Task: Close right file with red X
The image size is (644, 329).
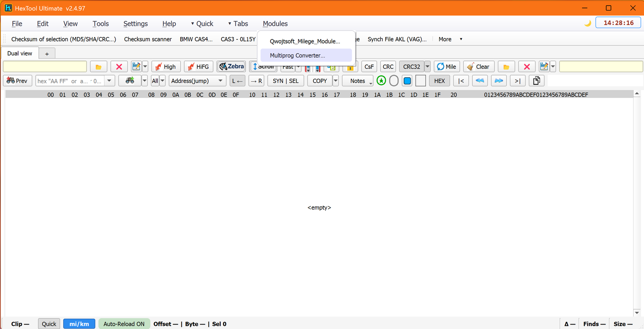Action: (527, 67)
